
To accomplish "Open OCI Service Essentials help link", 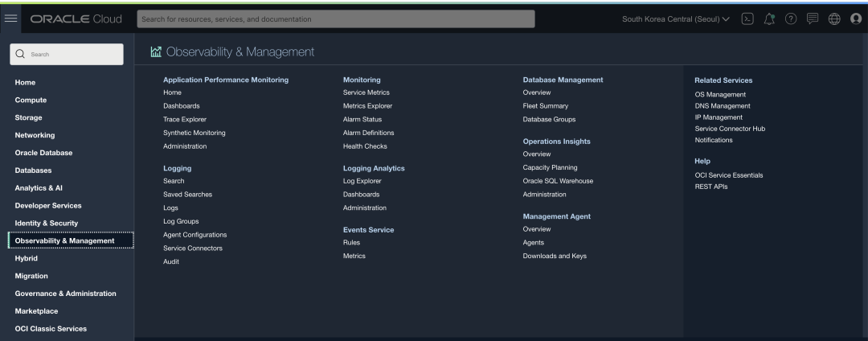I will click(x=728, y=175).
